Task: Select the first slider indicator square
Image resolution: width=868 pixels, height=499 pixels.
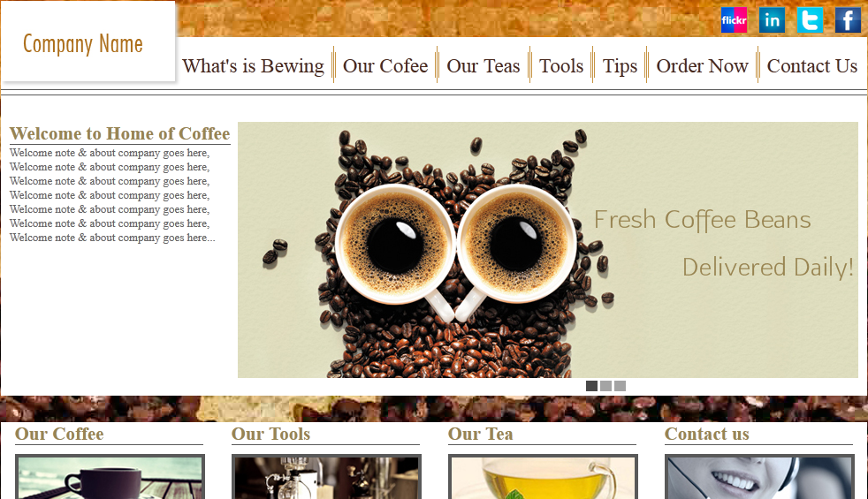Action: pos(591,386)
